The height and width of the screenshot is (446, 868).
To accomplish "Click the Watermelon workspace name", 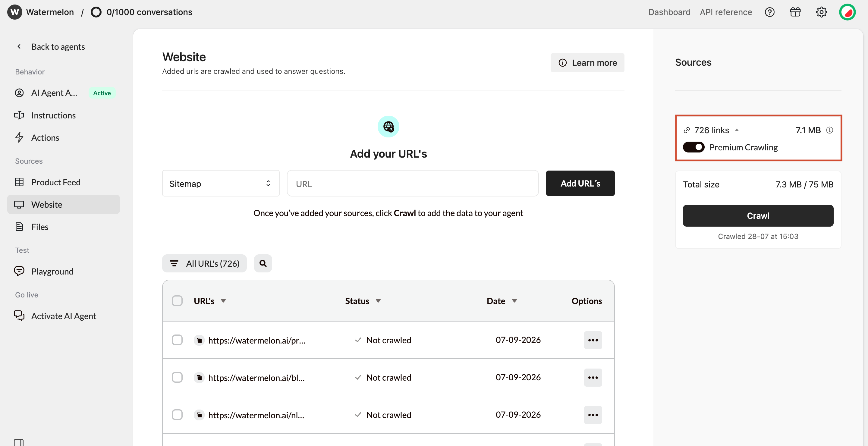I will [50, 12].
